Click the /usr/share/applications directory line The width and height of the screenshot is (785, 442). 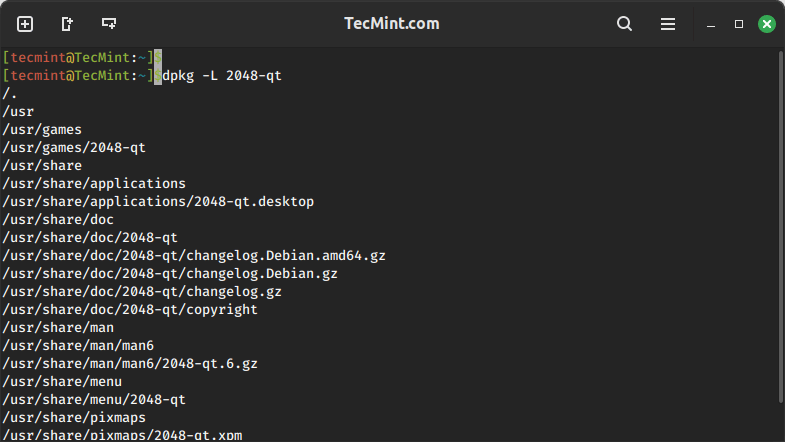94,184
